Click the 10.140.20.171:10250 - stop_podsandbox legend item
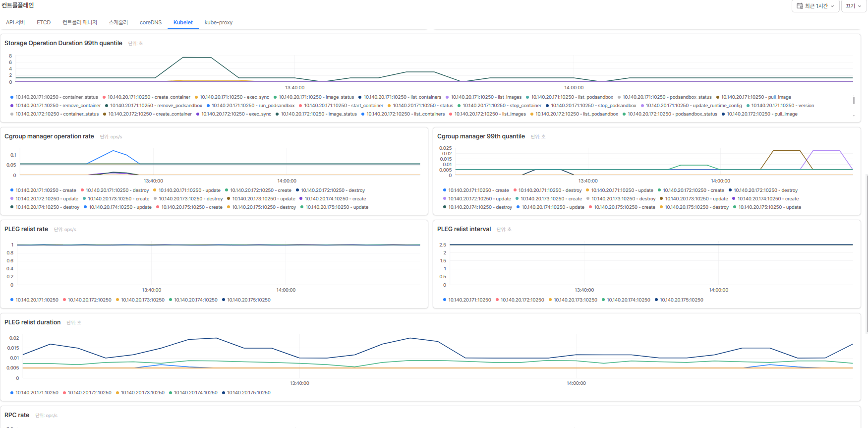Screen dimensions: 868x428 coord(591,106)
